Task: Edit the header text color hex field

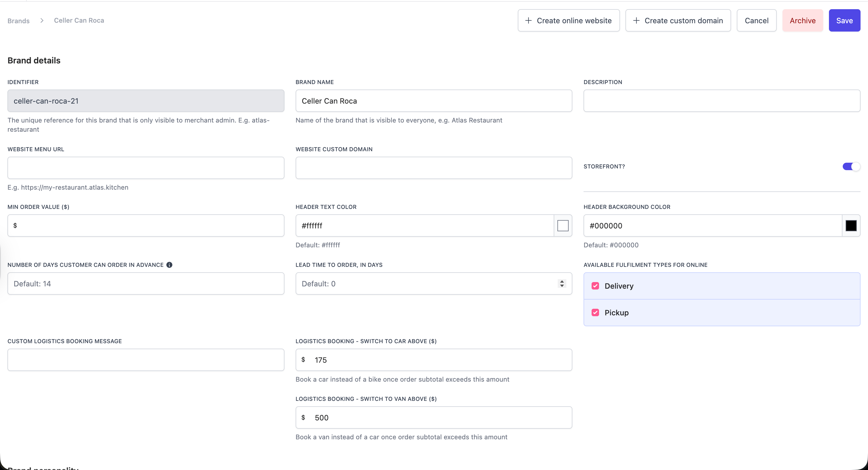Action: point(425,226)
